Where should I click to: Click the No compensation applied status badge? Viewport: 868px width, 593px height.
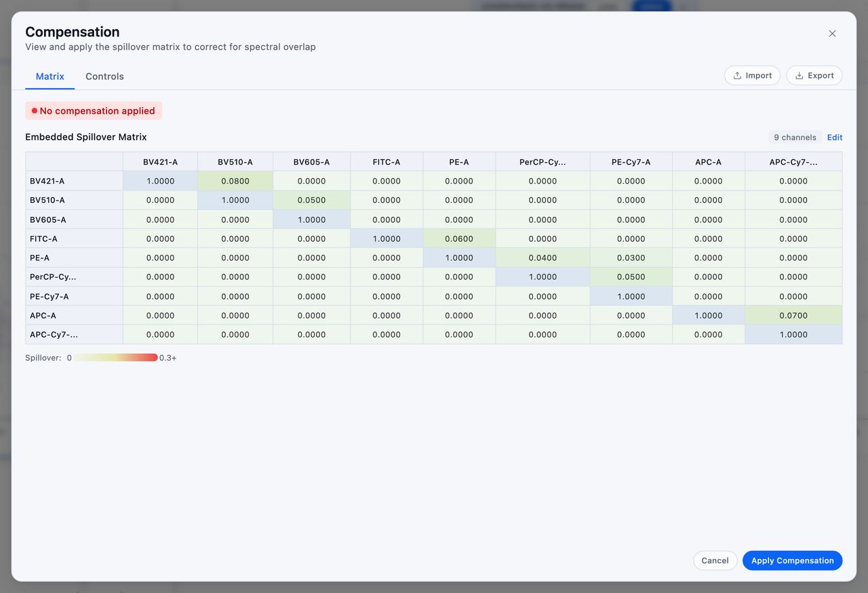pyautogui.click(x=94, y=110)
